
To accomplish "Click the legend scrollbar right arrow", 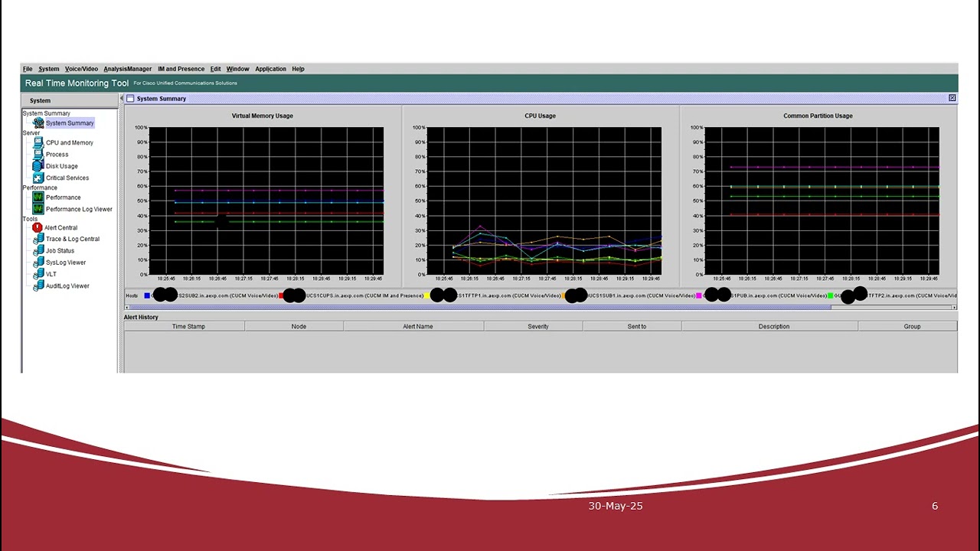I will [954, 307].
